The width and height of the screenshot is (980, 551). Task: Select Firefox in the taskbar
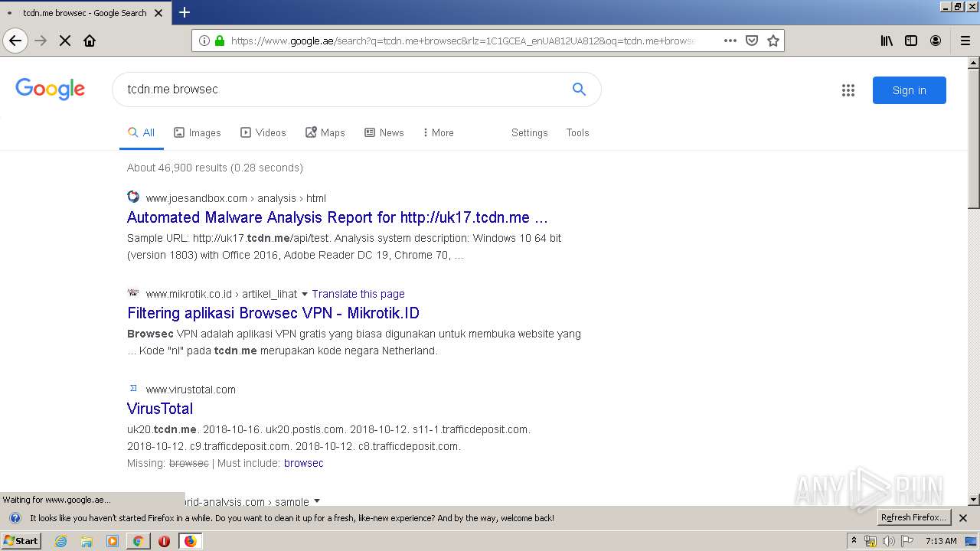point(190,541)
